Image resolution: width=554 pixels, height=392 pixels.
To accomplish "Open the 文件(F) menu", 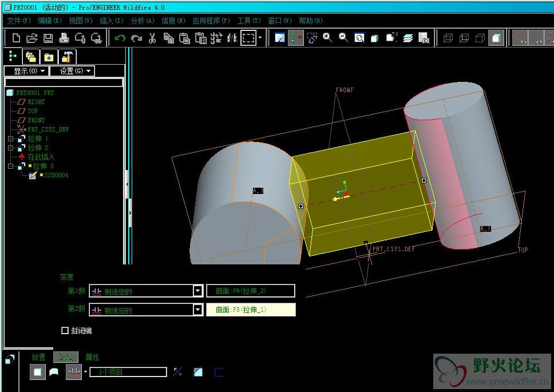I will [x=19, y=21].
